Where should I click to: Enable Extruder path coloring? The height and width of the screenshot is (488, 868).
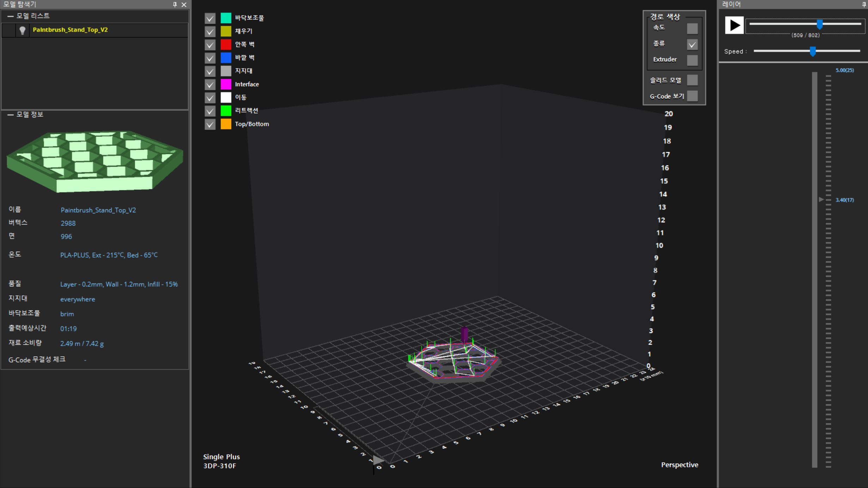692,60
